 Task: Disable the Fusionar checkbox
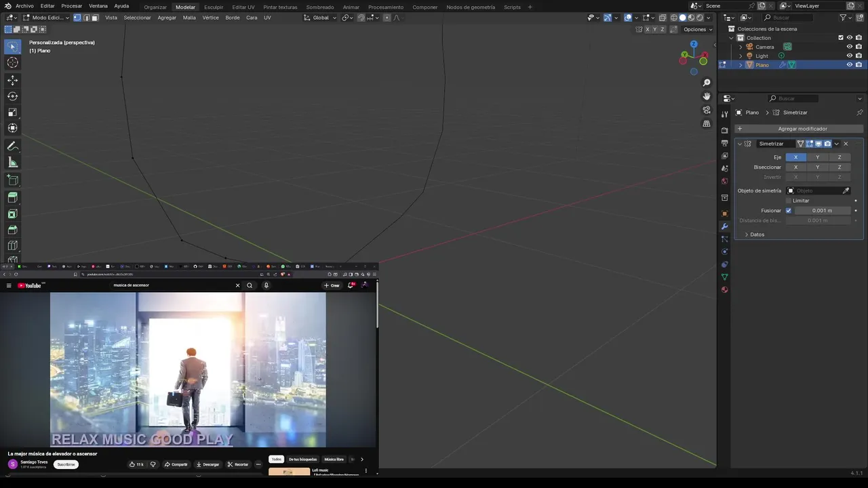point(789,211)
